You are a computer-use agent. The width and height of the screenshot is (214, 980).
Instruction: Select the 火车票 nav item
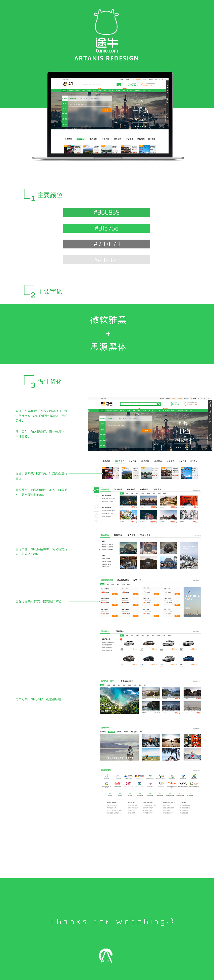[x=151, y=410]
